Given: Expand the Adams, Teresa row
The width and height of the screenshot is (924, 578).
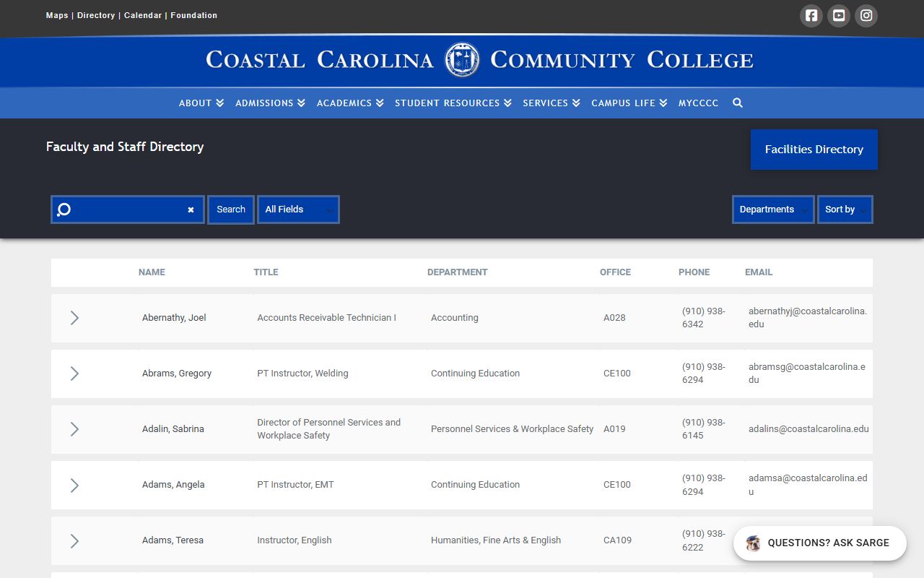Looking at the screenshot, I should [x=74, y=540].
